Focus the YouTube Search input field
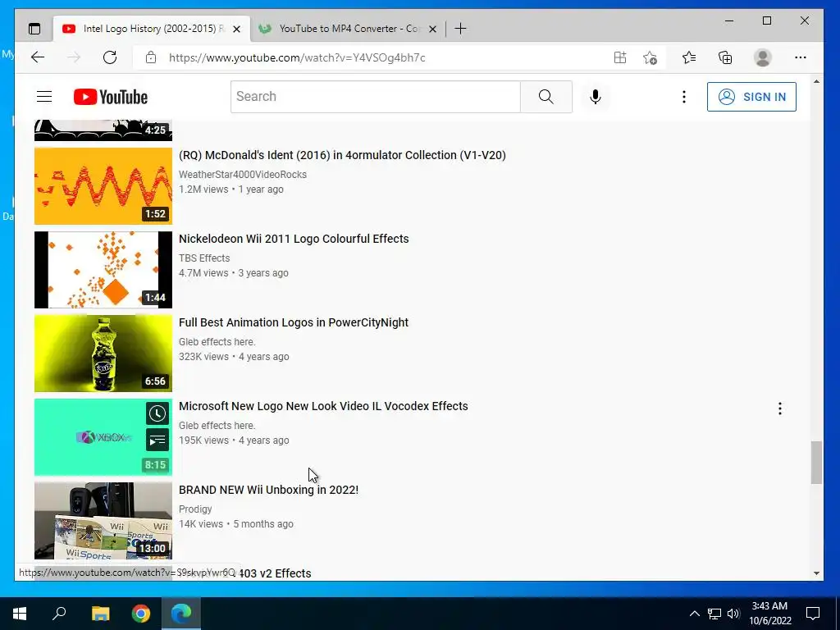 tap(376, 97)
